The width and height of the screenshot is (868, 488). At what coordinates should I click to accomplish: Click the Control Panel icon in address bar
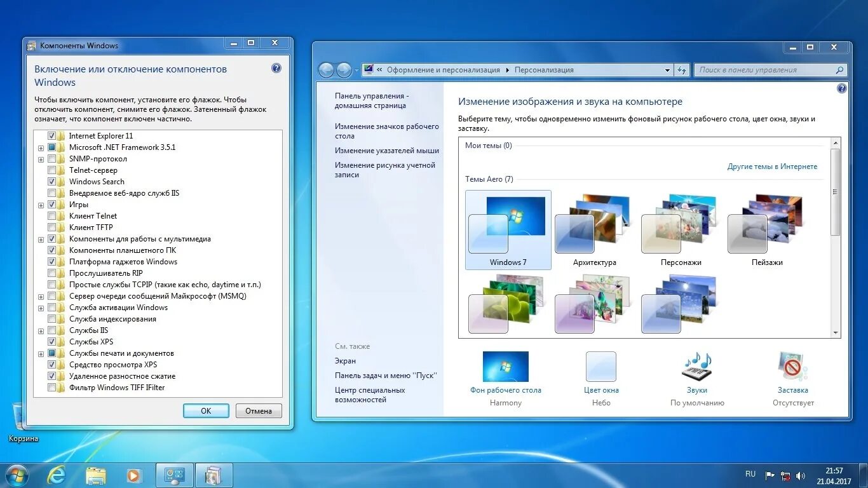click(369, 70)
